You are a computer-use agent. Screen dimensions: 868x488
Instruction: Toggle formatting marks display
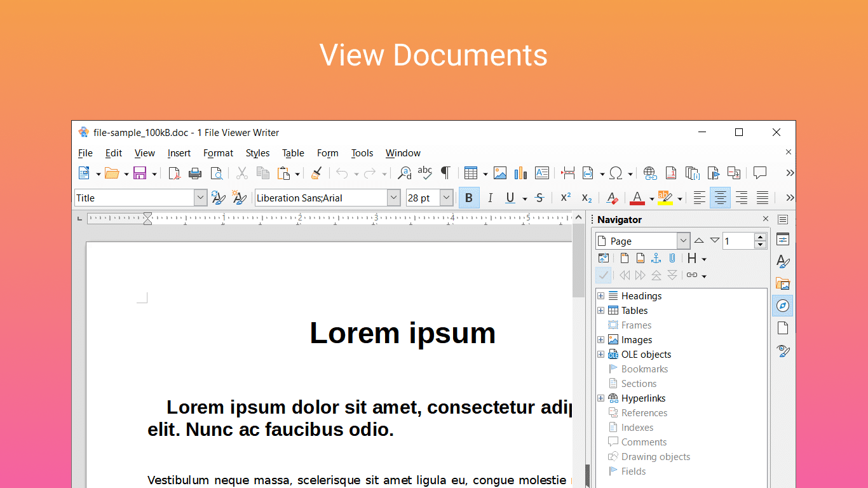445,173
